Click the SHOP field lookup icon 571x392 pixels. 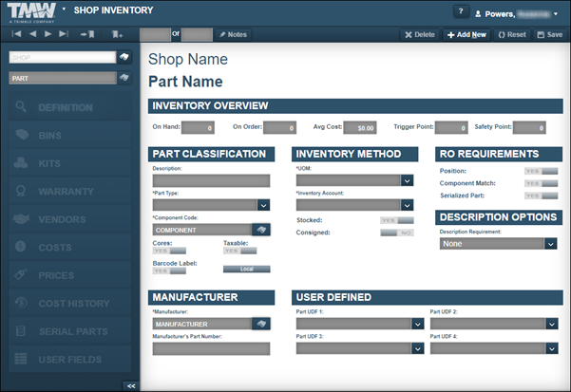pyautogui.click(x=124, y=57)
